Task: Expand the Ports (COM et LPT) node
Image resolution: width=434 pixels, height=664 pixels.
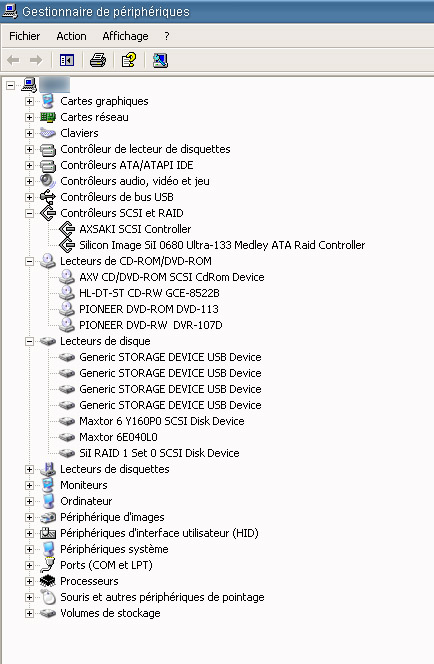Action: point(29,565)
